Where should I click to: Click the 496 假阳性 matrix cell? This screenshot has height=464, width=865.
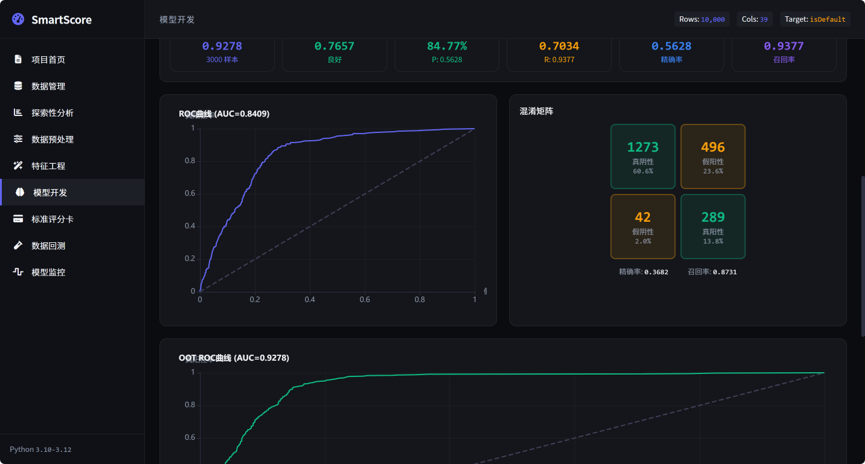click(713, 157)
